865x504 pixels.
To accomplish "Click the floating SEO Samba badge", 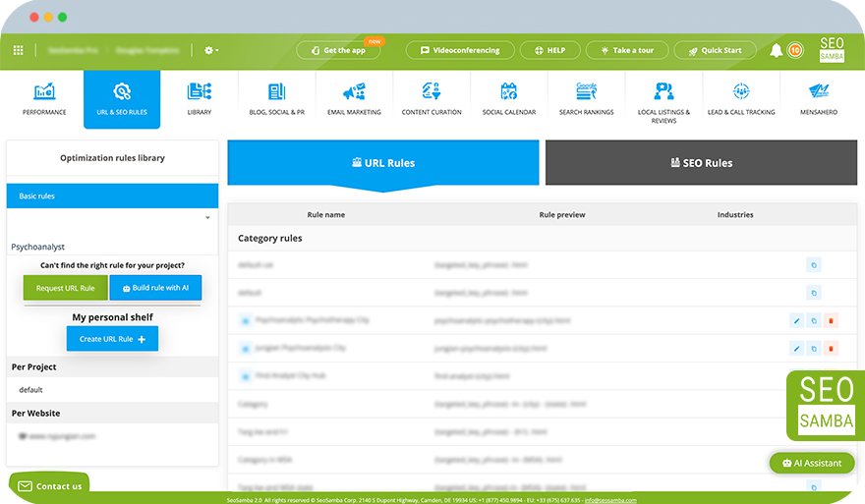I will coord(826,406).
